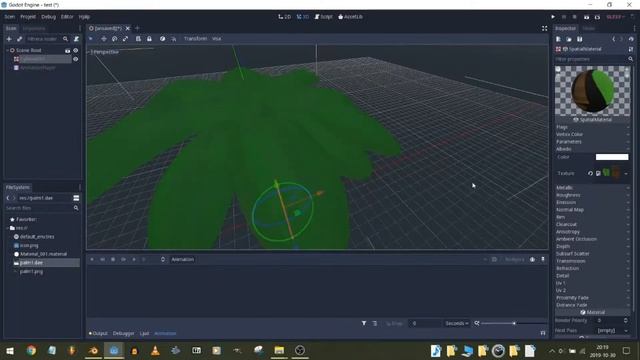Open the Editor menu
This screenshot has height=360, width=640.
(67, 17)
